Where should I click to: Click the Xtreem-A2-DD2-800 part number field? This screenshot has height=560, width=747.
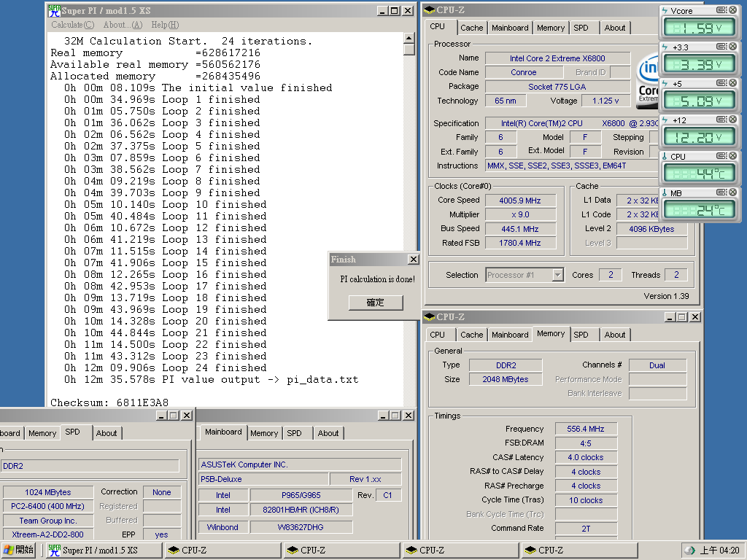point(47,534)
